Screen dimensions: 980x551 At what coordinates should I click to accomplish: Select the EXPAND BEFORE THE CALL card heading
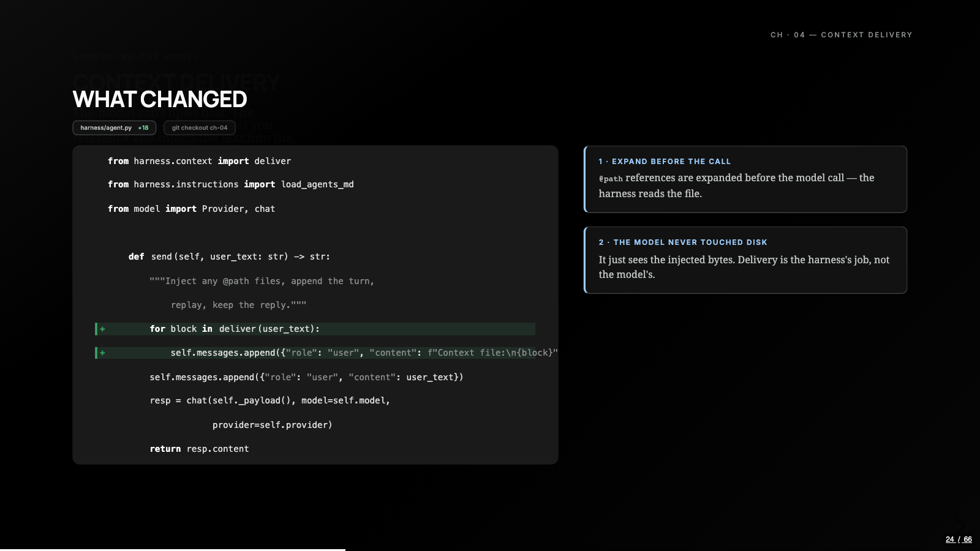[x=665, y=162]
